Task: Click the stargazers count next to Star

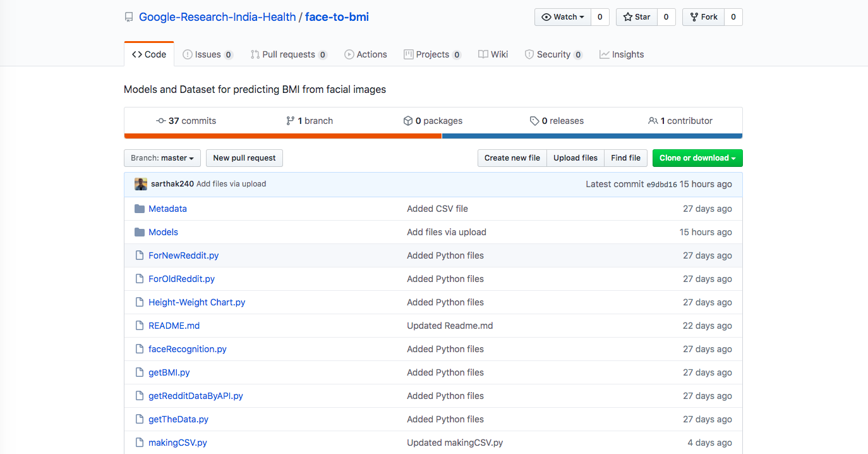Action: click(666, 17)
